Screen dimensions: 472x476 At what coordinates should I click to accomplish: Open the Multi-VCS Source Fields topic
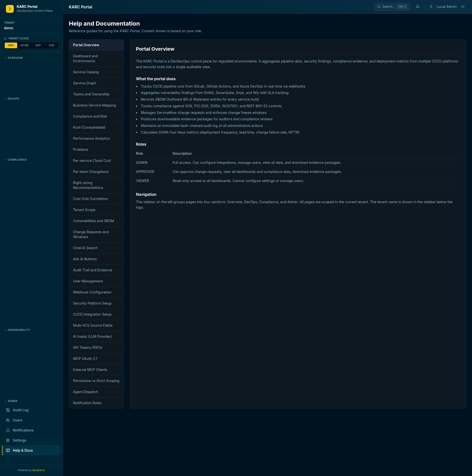click(96, 326)
